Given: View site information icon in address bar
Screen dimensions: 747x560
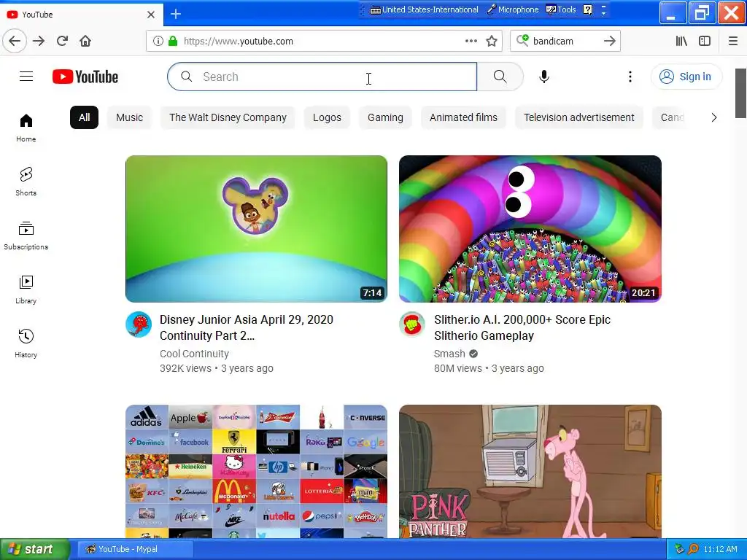Looking at the screenshot, I should pyautogui.click(x=158, y=41).
